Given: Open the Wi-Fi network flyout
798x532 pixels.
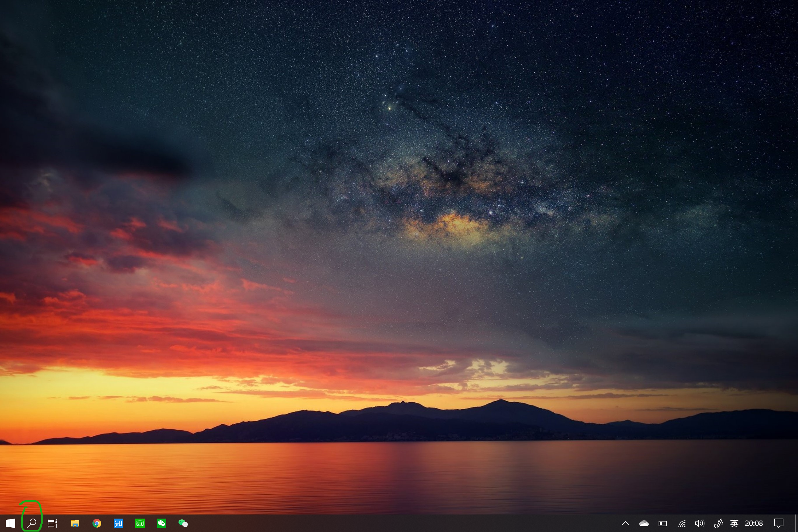Looking at the screenshot, I should (681, 523).
